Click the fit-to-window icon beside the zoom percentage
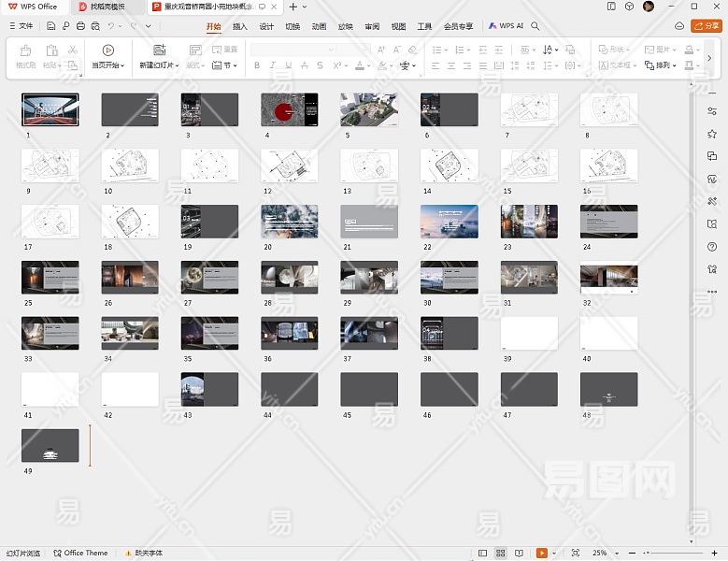 [575, 554]
